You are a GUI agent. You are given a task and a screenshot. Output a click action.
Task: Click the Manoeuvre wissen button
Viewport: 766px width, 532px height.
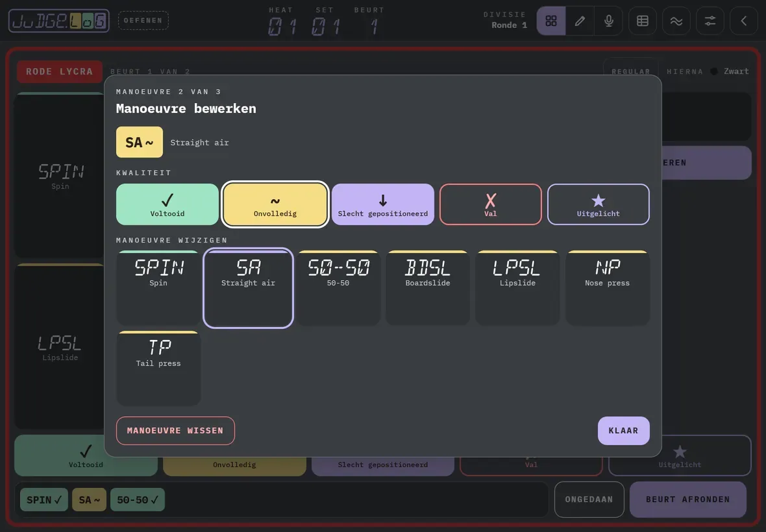(175, 431)
